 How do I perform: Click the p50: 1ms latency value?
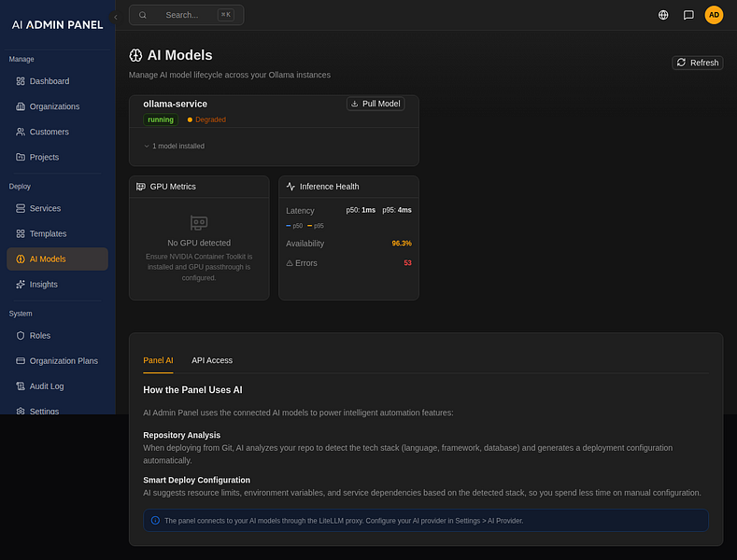[361, 210]
